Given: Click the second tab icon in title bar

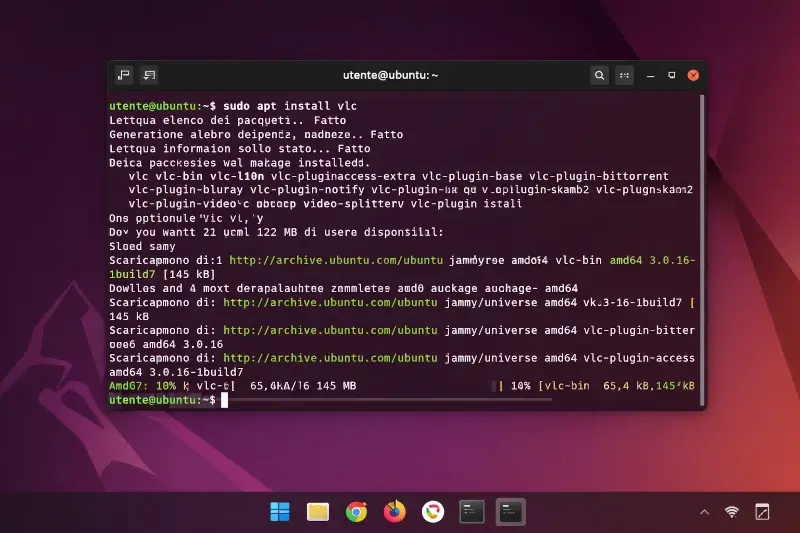Looking at the screenshot, I should tap(149, 75).
